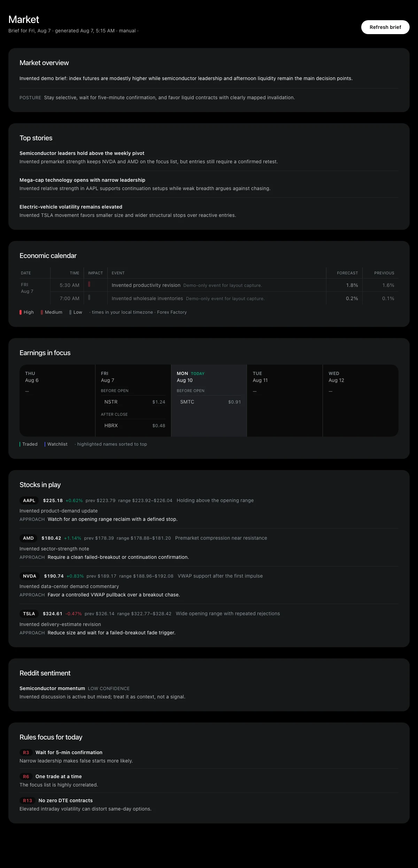Screen dimensions: 418x868
Task: Click the No zero DTE contracts rule title
Action: pos(65,800)
